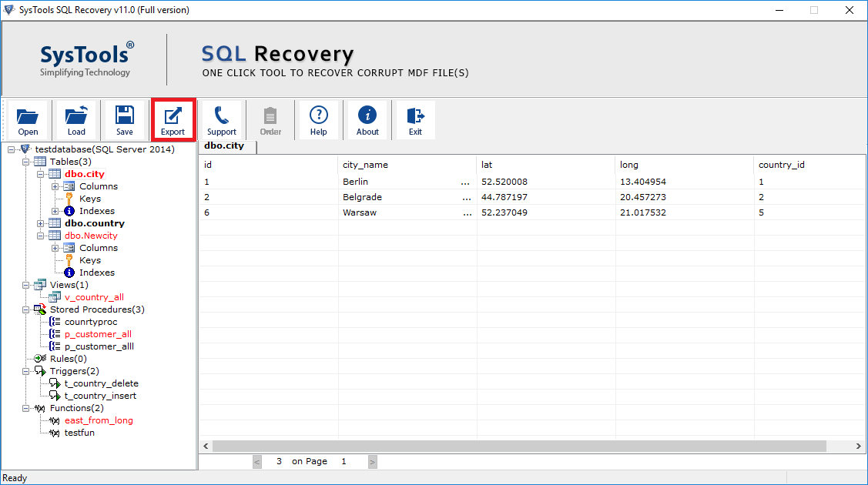Click the Indexes info icon under dbo.city
Image resolution: width=868 pixels, height=485 pixels.
pyautogui.click(x=69, y=211)
